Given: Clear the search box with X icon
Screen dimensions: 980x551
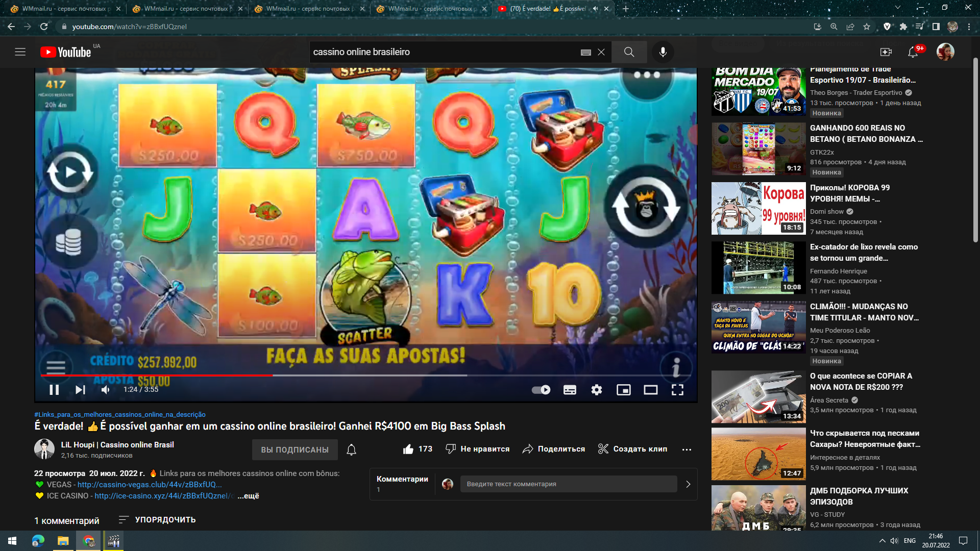Looking at the screenshot, I should coord(601,52).
